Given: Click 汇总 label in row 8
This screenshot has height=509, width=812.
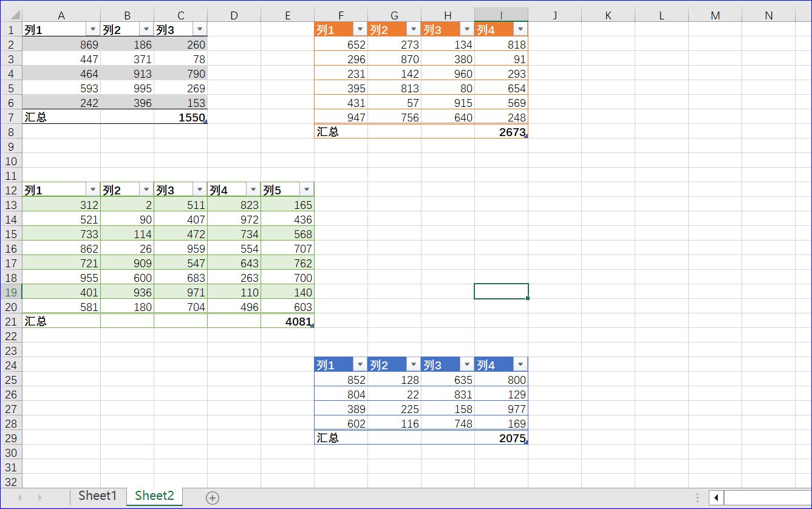Looking at the screenshot, I should point(328,132).
